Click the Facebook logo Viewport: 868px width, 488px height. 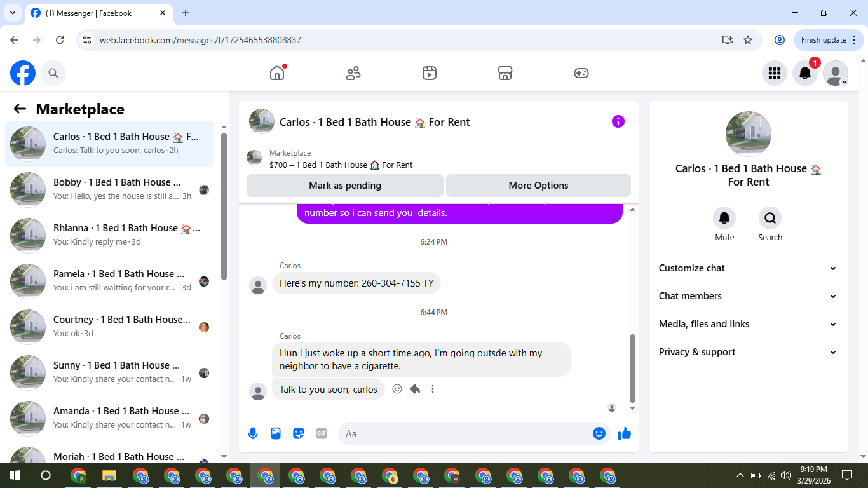pos(23,73)
